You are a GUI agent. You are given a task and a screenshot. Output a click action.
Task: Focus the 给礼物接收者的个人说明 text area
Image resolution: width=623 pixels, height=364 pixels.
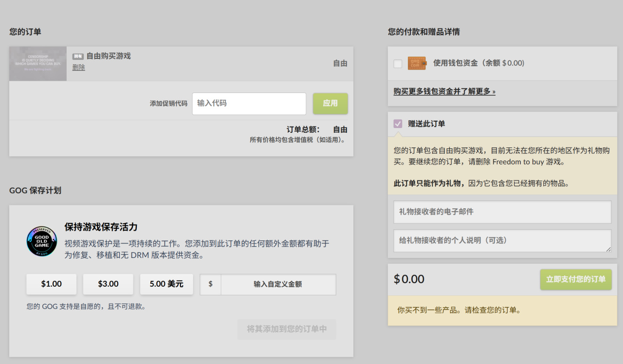click(502, 241)
